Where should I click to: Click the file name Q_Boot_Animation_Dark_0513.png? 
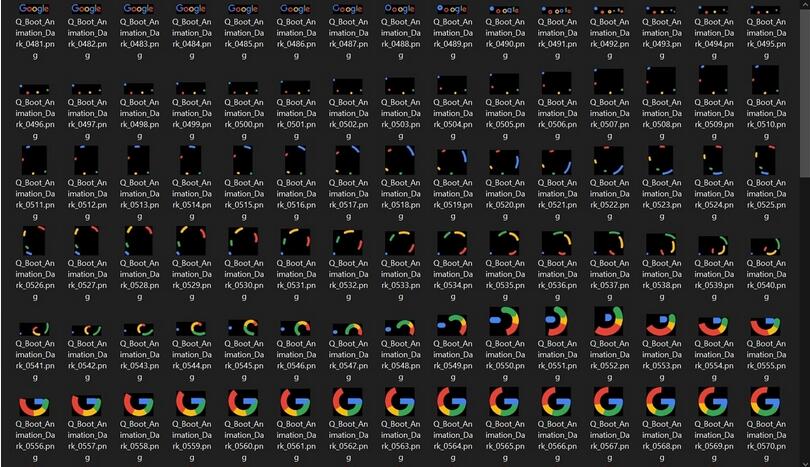[139, 200]
